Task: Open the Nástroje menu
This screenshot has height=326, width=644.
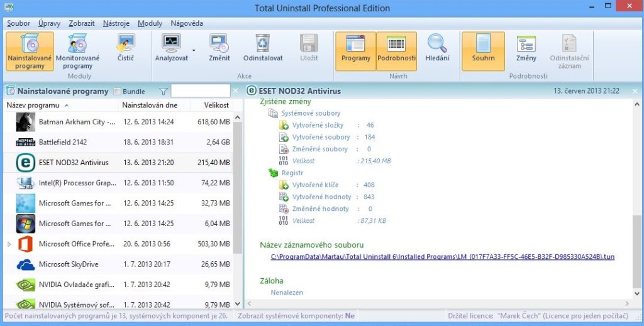Action: [116, 23]
